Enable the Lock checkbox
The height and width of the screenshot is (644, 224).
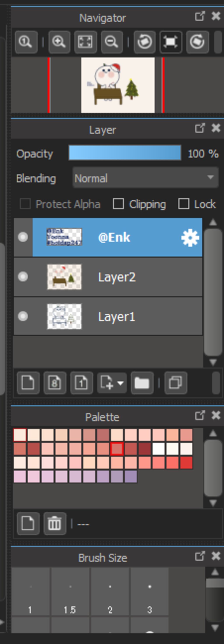184,204
